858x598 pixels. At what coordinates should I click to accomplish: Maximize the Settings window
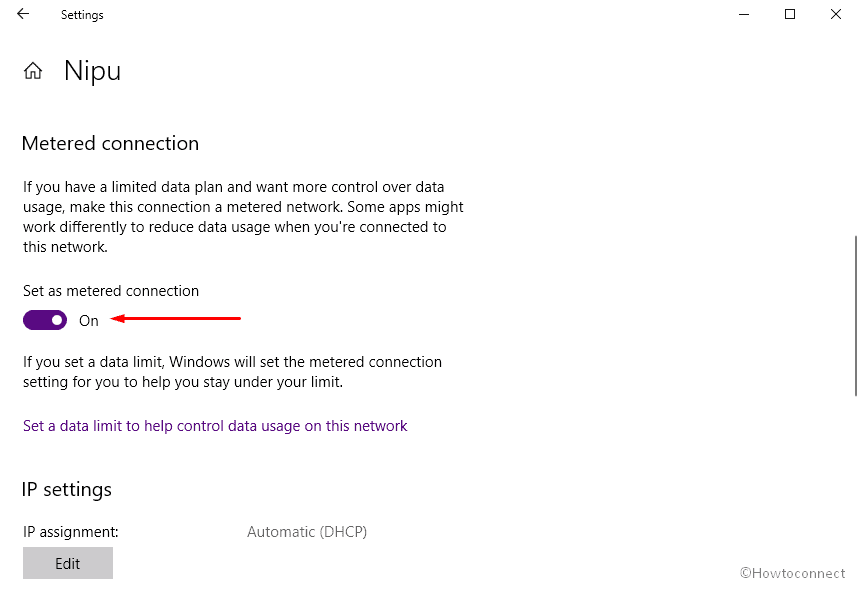pyautogui.click(x=790, y=14)
